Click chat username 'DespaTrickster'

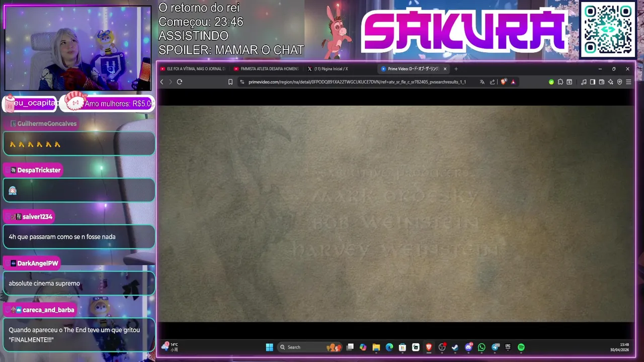[x=39, y=170]
